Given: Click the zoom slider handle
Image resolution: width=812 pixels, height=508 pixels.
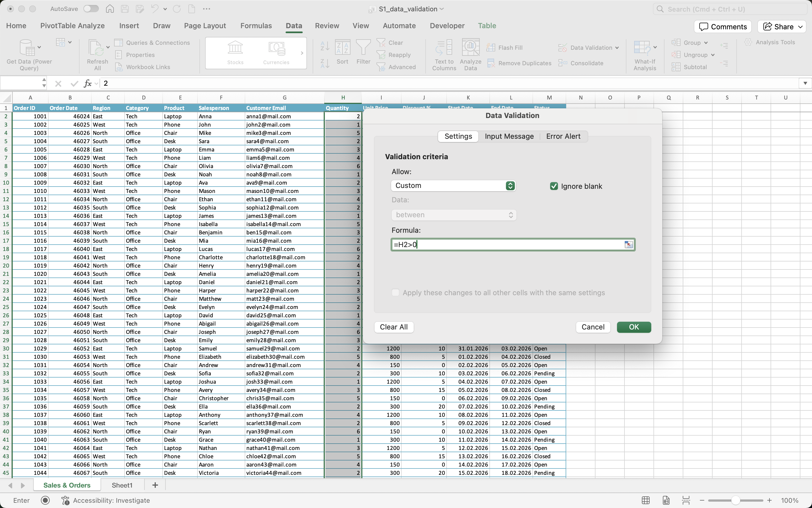Looking at the screenshot, I should click(735, 500).
